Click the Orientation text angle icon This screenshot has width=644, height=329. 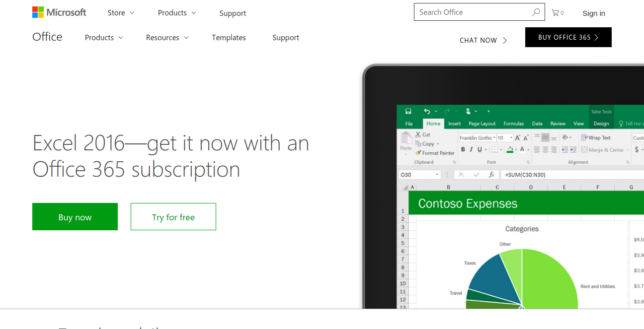point(565,137)
